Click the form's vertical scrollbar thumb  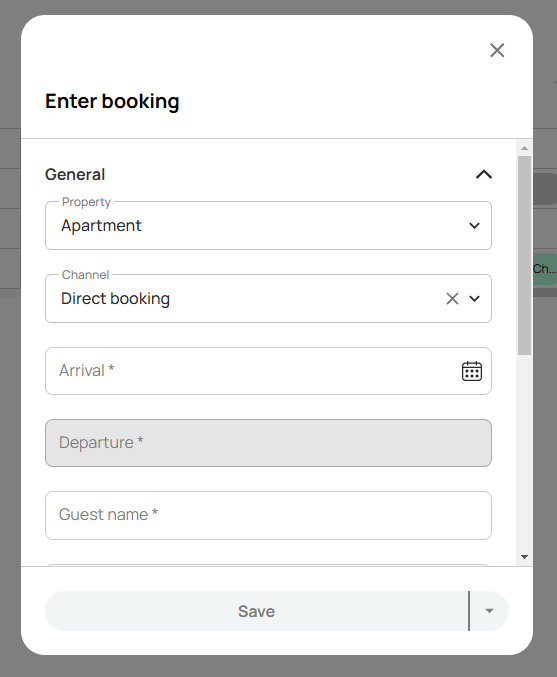524,255
